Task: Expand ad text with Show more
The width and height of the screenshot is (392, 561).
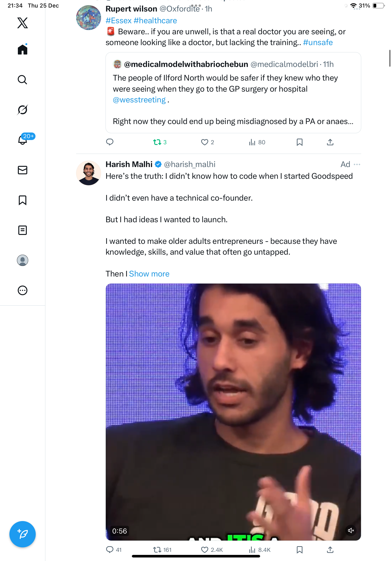Action: click(x=149, y=274)
